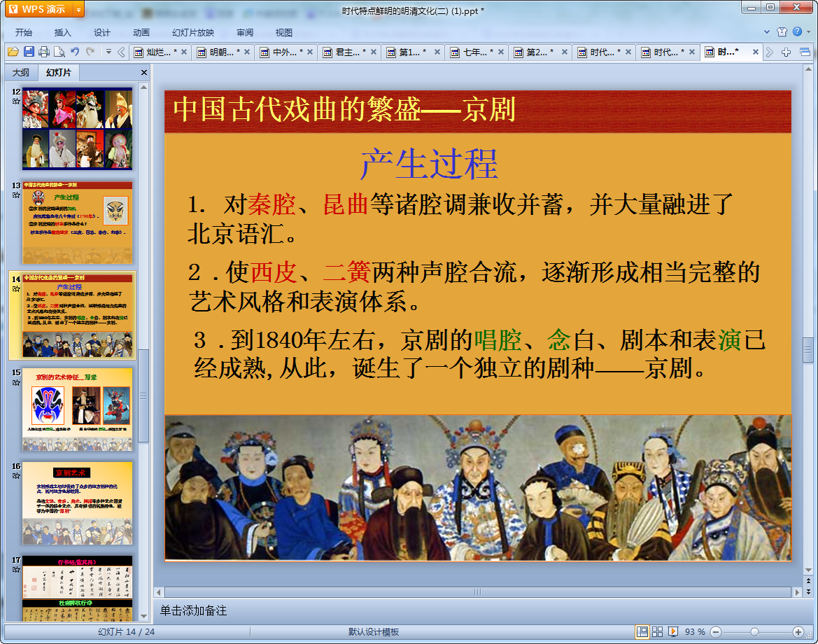Image resolution: width=818 pixels, height=644 pixels.
Task: Open the 视图 menu tab
Action: point(284,32)
